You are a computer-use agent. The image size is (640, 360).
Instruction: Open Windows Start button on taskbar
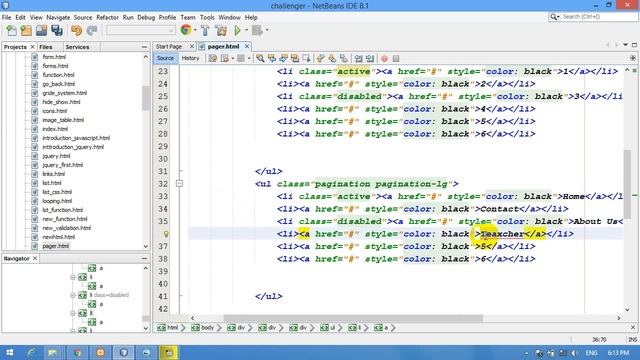pyautogui.click(x=9, y=352)
